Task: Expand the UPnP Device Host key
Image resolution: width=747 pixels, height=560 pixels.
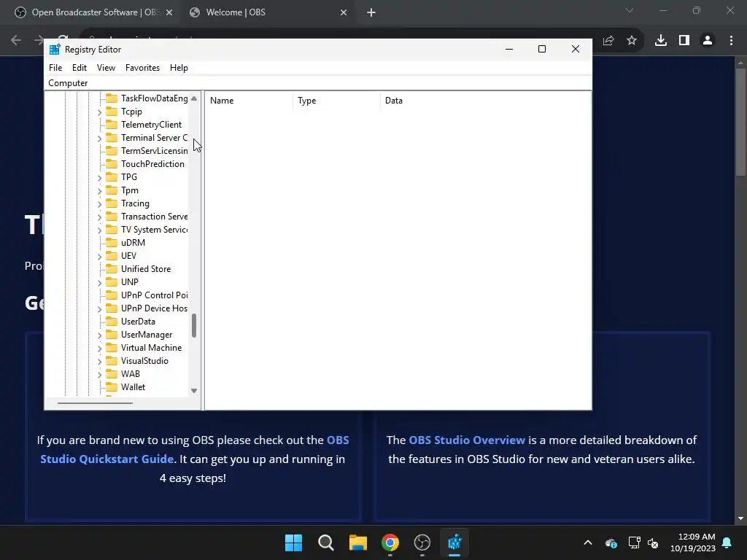Action: [x=99, y=308]
